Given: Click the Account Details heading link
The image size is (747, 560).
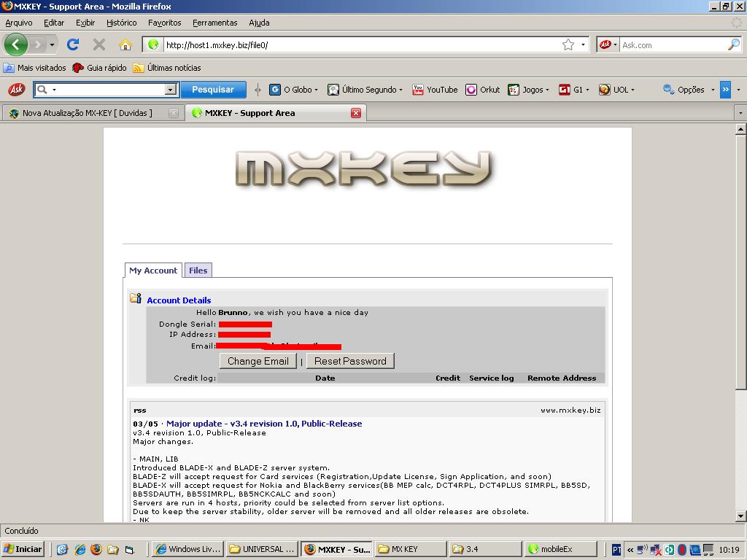Looking at the screenshot, I should point(179,300).
